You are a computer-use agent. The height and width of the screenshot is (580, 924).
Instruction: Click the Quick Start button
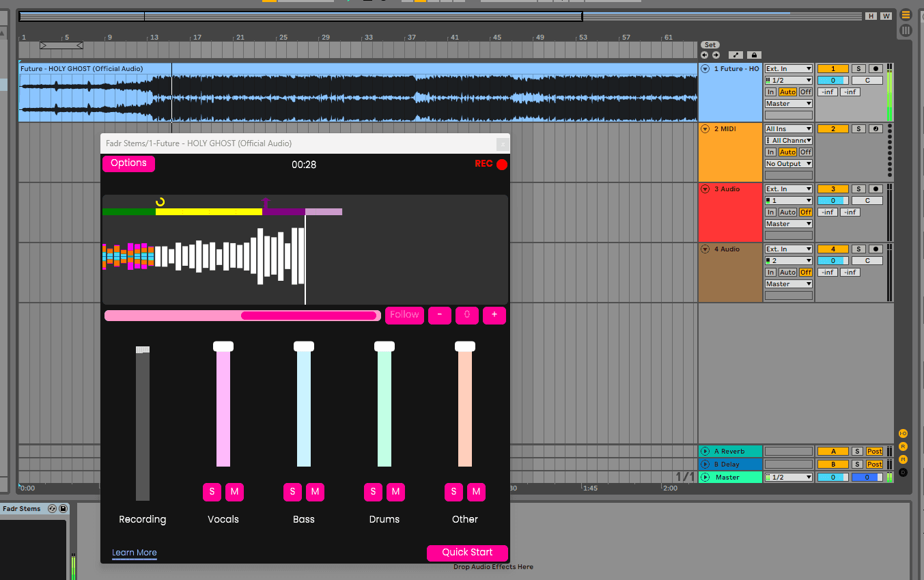click(467, 553)
